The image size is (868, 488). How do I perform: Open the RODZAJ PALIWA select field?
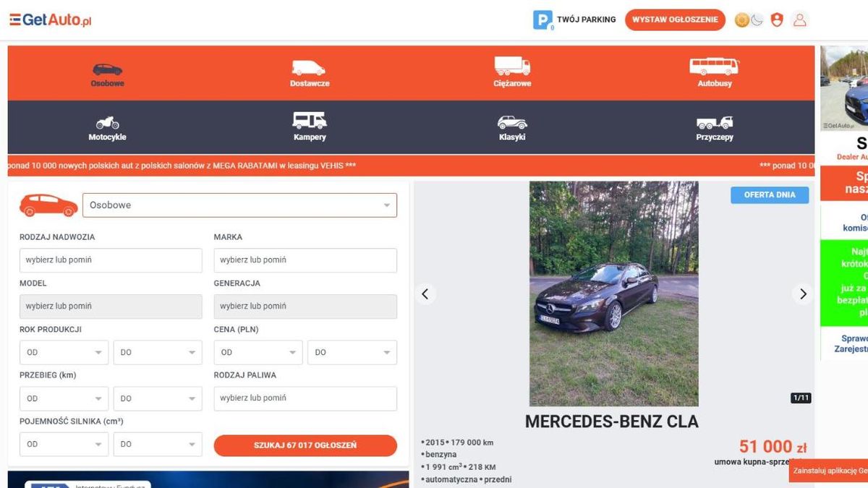[x=305, y=398]
